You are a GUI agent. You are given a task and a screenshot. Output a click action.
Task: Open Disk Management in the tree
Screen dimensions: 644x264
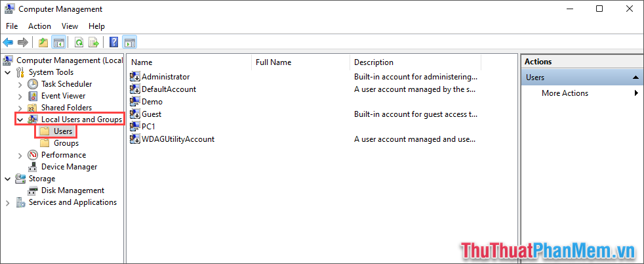[73, 190]
